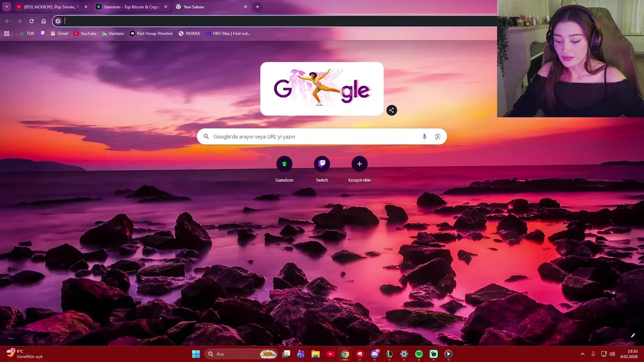
Task: Search by image with Google Lens icon
Action: click(438, 137)
